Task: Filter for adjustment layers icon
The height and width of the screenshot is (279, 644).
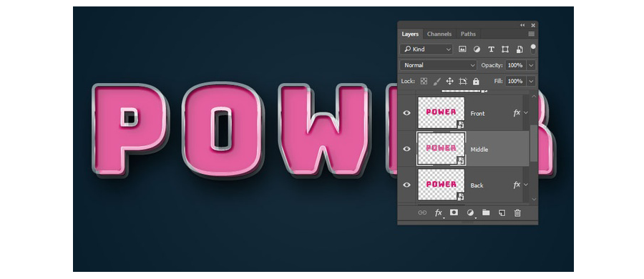Action: [477, 49]
